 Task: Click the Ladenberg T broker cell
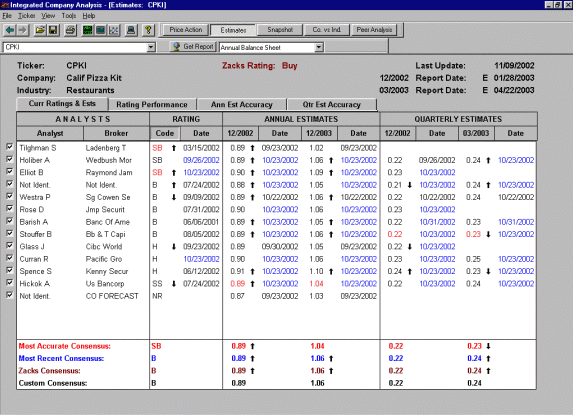click(106, 148)
